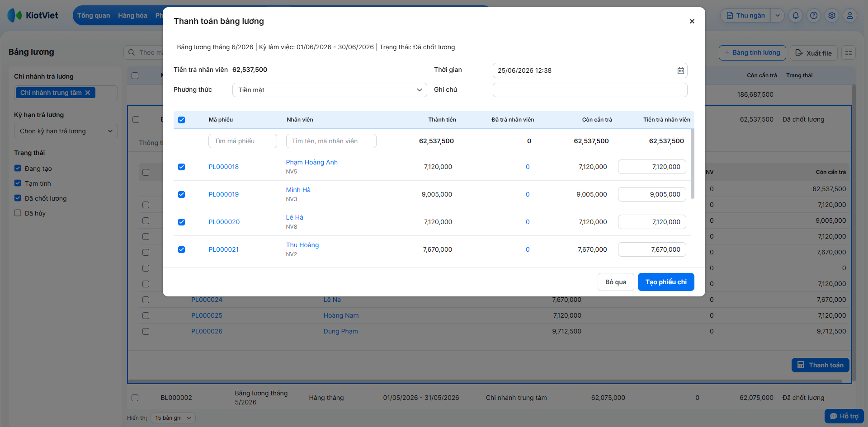Click the Tìm mã phiếu search field

[243, 141]
